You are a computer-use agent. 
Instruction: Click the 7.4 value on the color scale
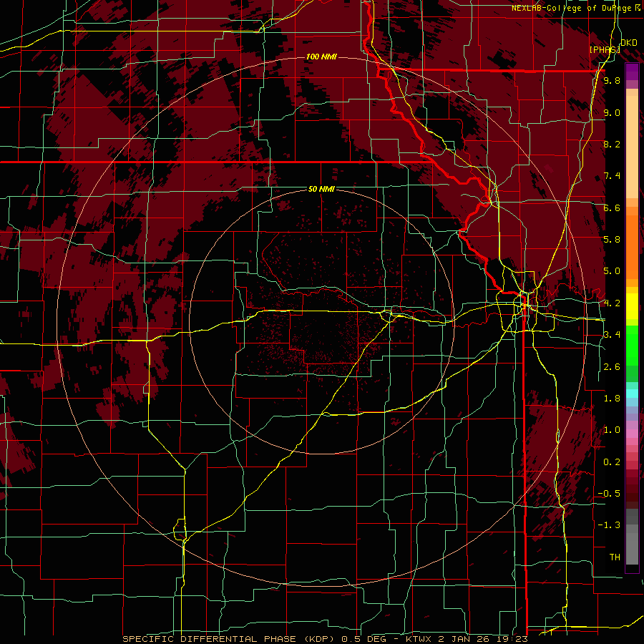click(612, 176)
